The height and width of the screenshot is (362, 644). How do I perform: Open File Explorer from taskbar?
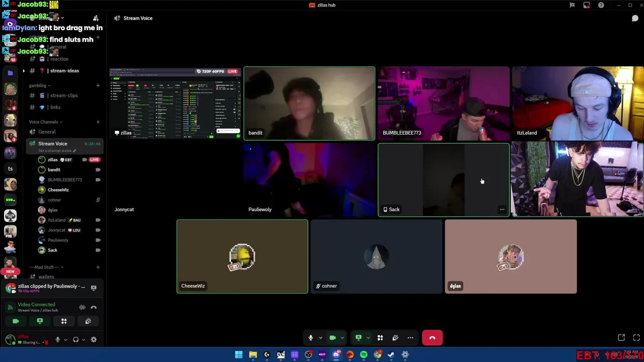[253, 355]
